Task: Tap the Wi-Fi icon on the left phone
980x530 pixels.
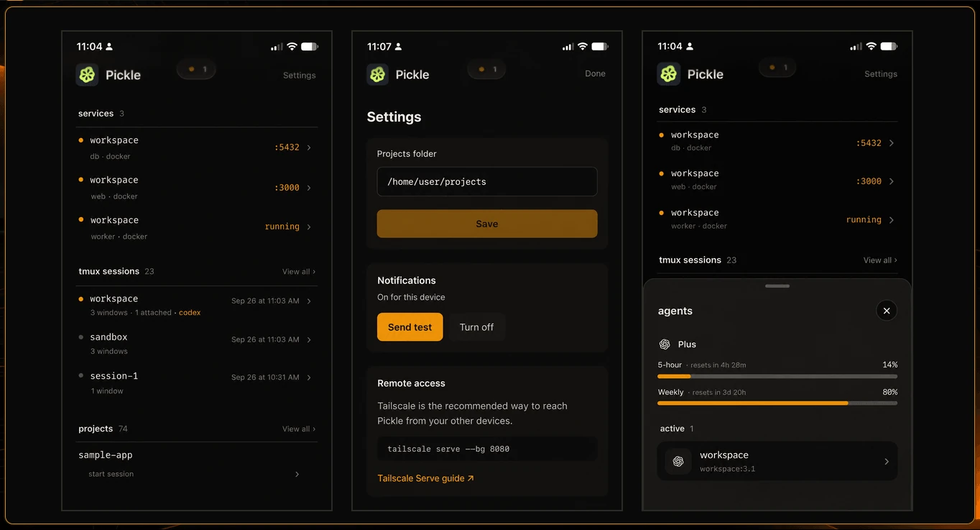Action: point(292,47)
